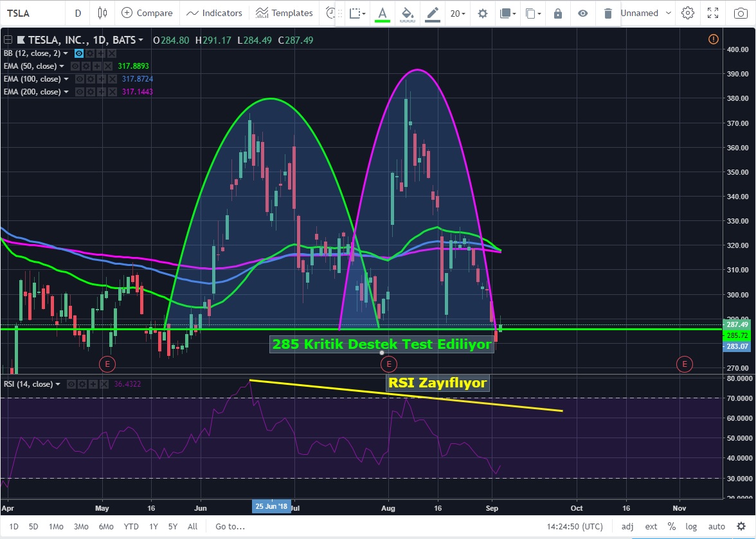
Task: Toggle ext extended hours
Action: click(x=651, y=527)
